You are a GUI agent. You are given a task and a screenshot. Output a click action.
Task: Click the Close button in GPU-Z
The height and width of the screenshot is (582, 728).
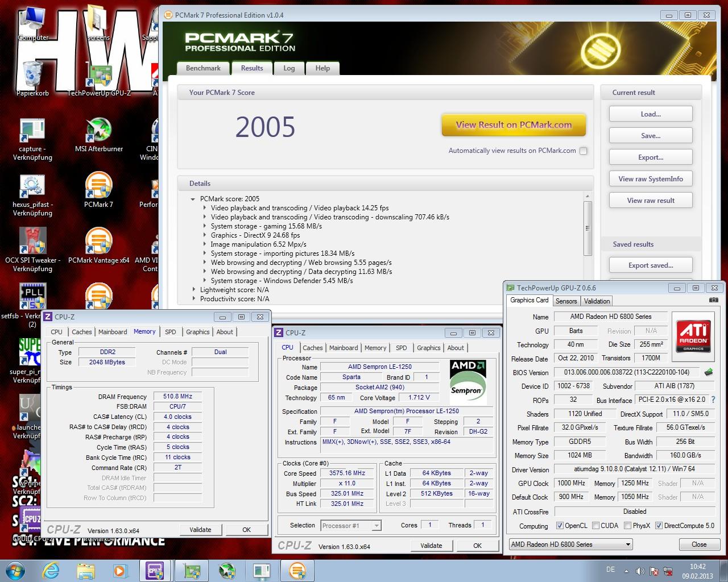699,544
